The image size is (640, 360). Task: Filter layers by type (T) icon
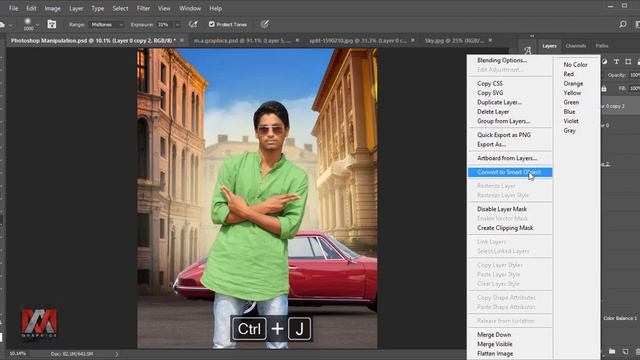[x=616, y=62]
